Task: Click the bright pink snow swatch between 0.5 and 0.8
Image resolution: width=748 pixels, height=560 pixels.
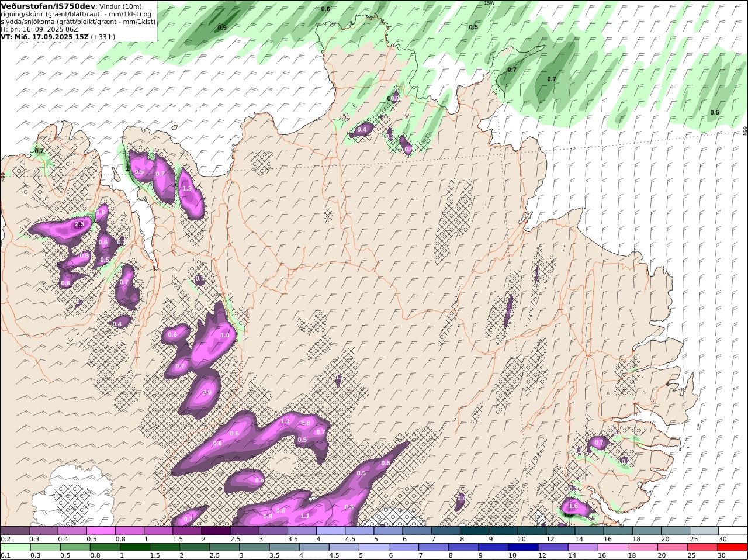Action: 101,530
